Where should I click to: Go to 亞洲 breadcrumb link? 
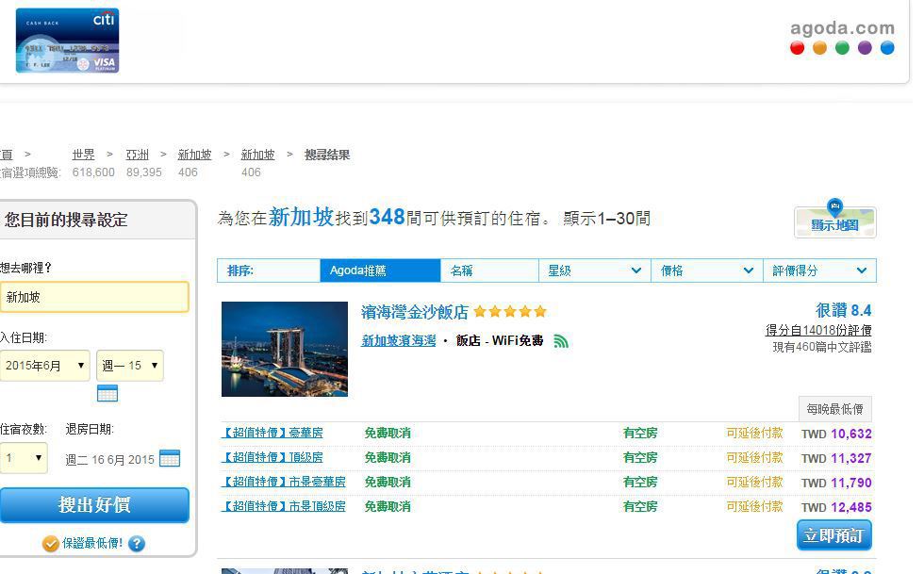pyautogui.click(x=138, y=155)
